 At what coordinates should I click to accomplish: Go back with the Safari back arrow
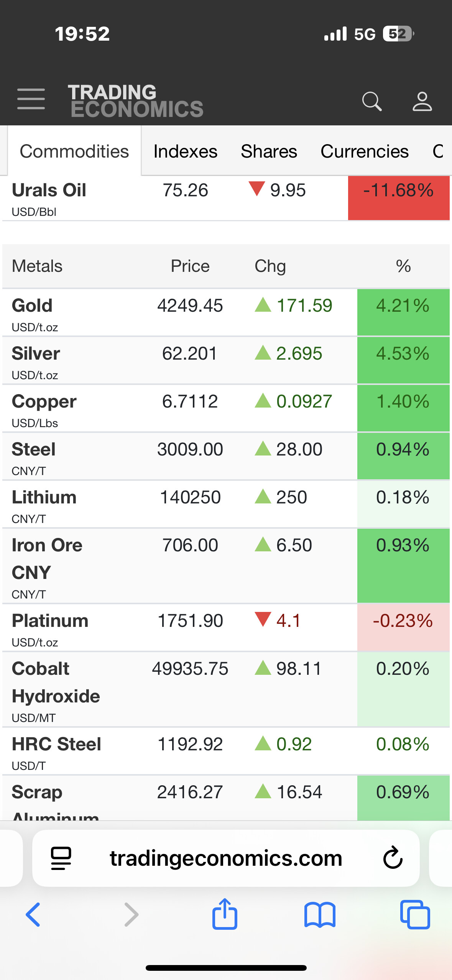33,914
